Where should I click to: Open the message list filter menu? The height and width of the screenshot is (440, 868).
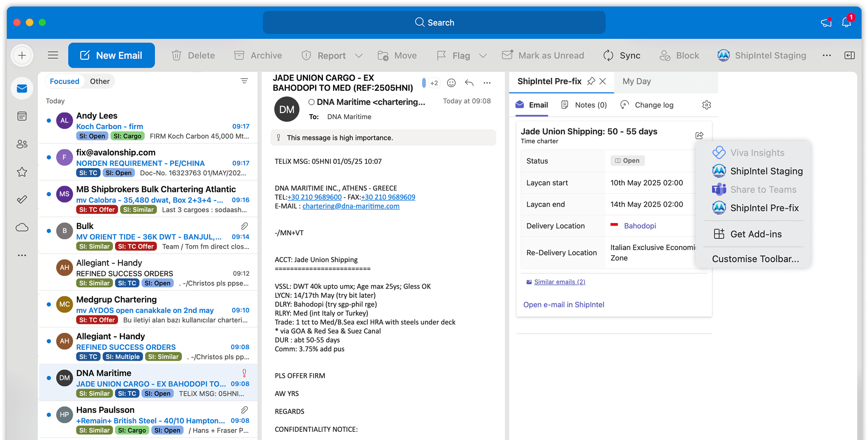pos(244,81)
